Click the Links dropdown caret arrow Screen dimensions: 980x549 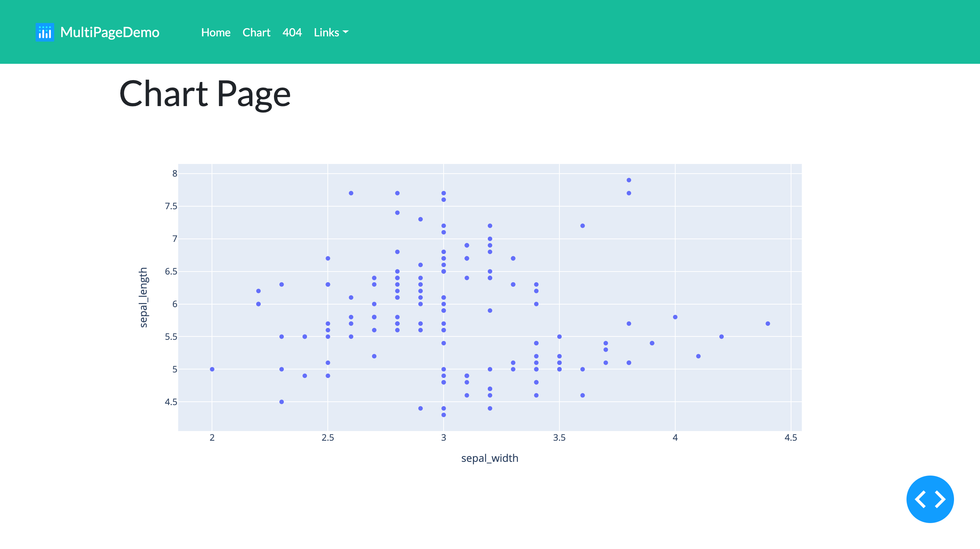pos(346,32)
